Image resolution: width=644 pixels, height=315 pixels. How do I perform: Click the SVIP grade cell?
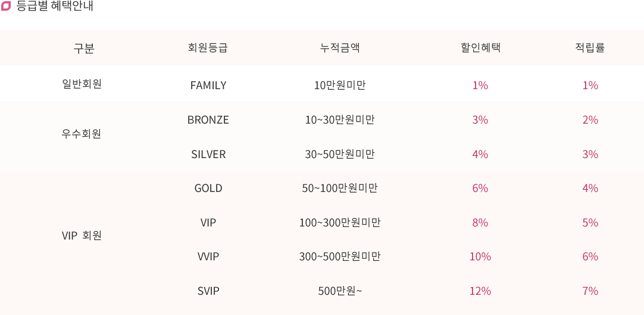(208, 291)
